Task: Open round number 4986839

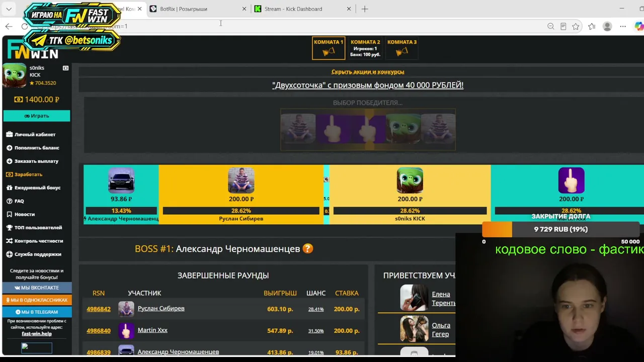Action: (99, 352)
